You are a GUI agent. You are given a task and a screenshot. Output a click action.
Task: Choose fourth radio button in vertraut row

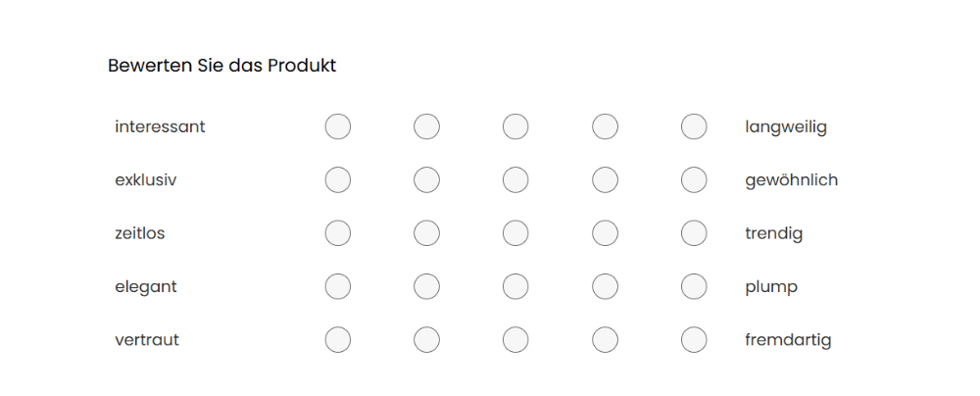(605, 340)
